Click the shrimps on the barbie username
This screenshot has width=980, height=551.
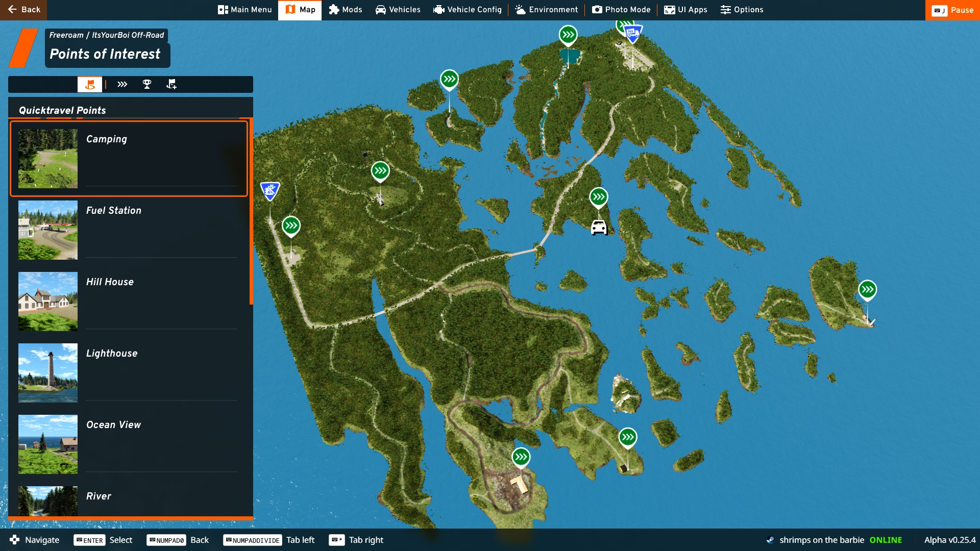tap(822, 540)
